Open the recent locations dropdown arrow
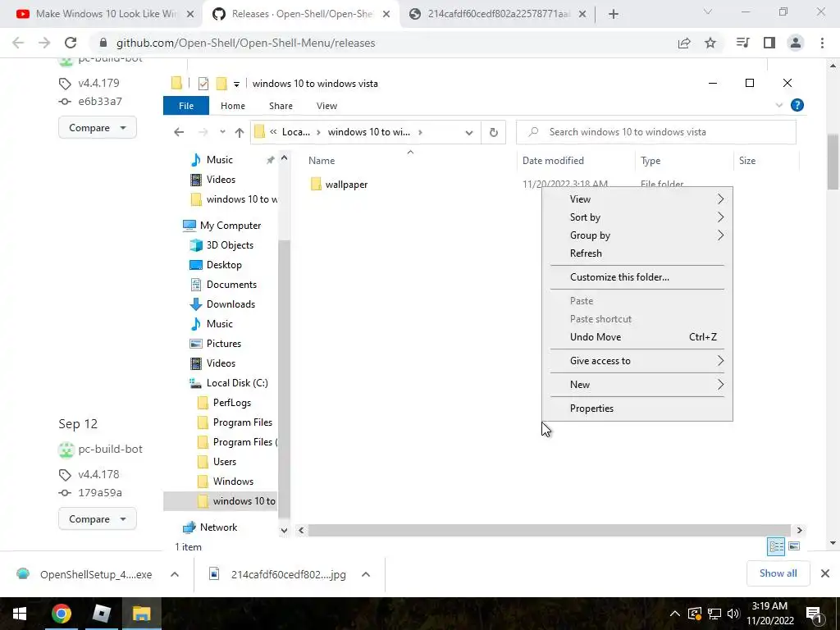The image size is (840, 630). (x=222, y=132)
